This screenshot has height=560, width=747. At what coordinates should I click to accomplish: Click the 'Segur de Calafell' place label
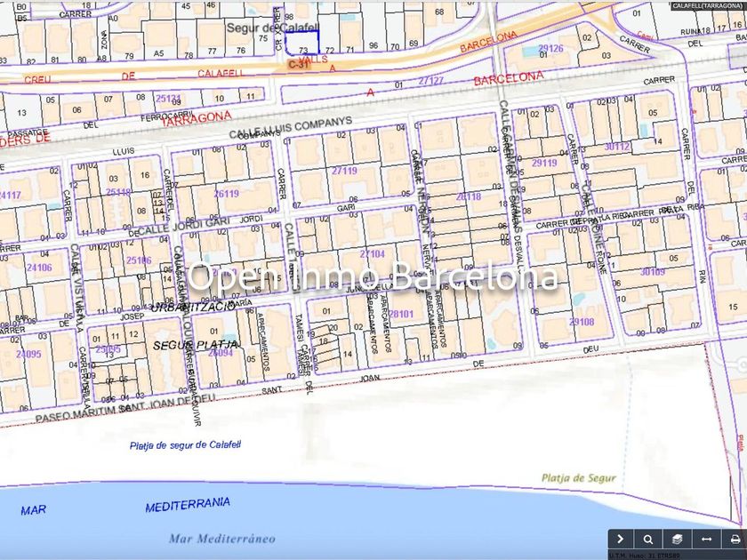pyautogui.click(x=272, y=28)
